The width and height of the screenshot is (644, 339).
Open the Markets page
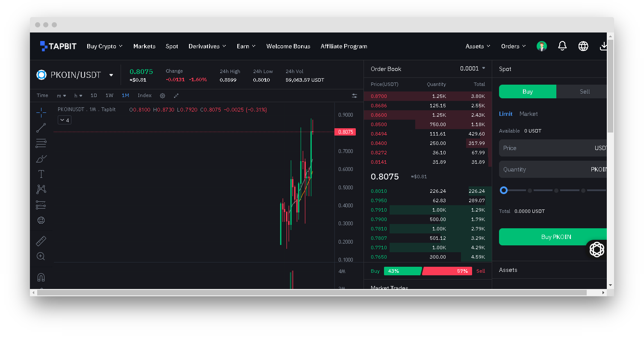pos(144,46)
